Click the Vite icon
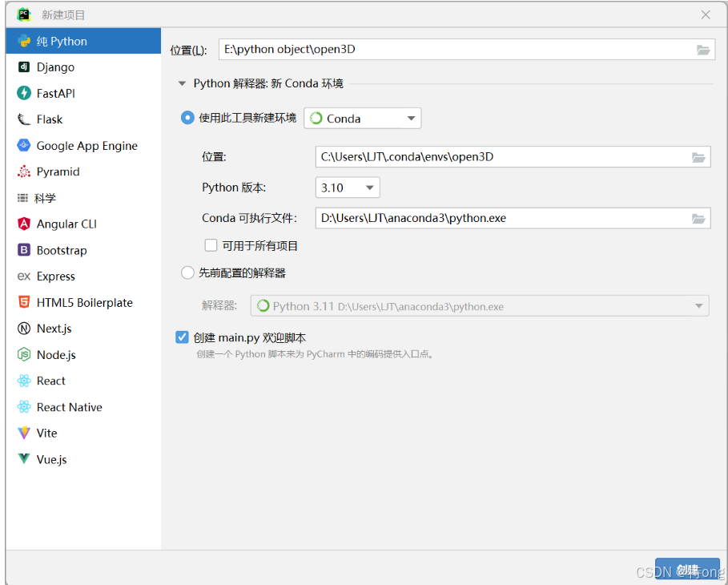Image resolution: width=728 pixels, height=585 pixels. [24, 433]
